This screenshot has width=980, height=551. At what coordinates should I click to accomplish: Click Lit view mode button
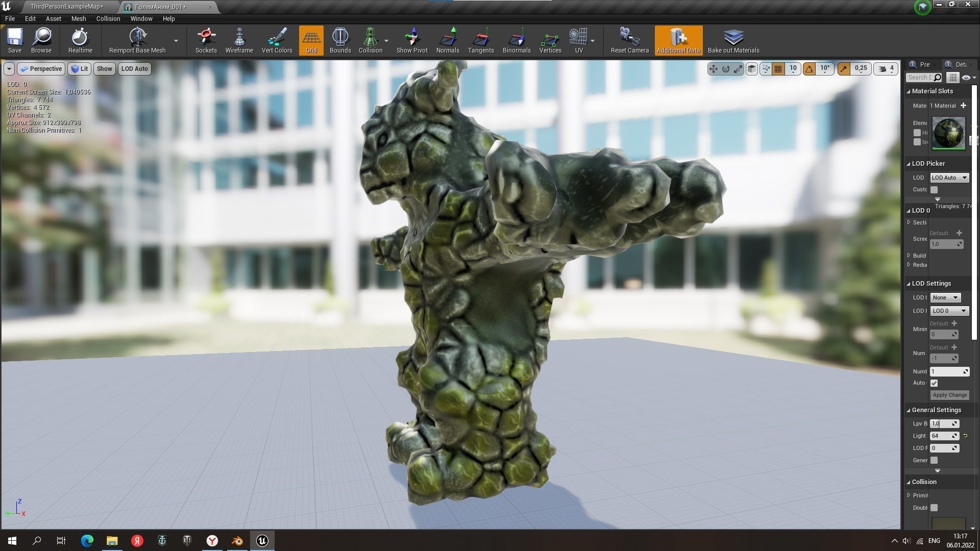79,68
